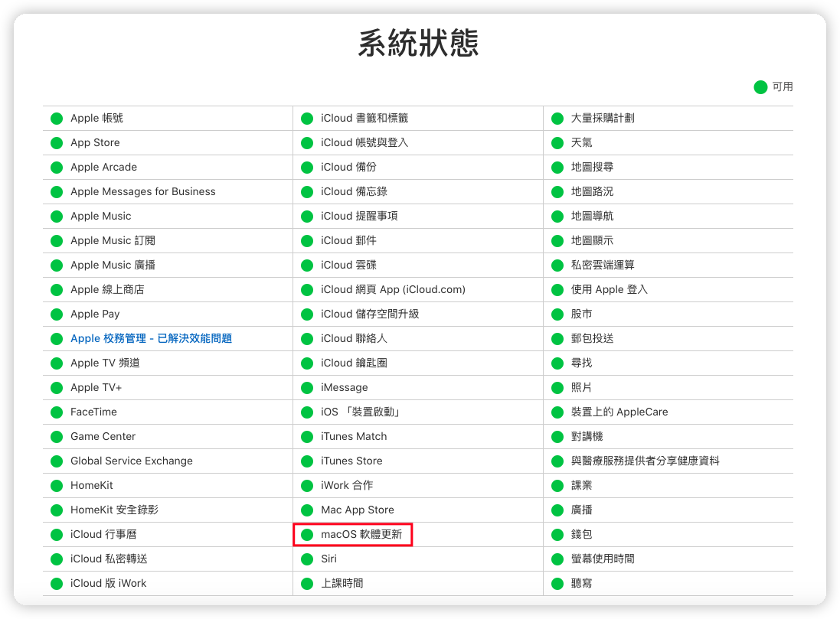The image size is (840, 619).
Task: Click the status dot next to 錢包
Action: pos(557,534)
